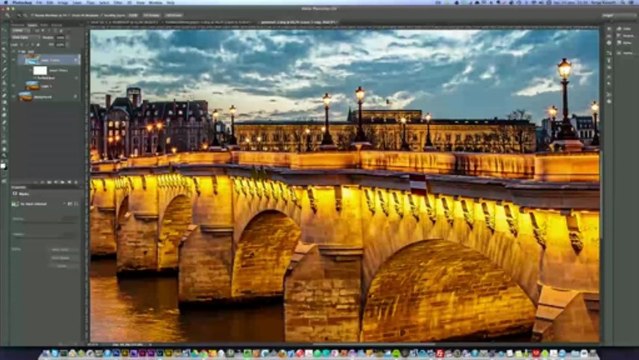Click the Smart Filters mask thumbnail
This screenshot has height=360, width=639.
point(40,71)
